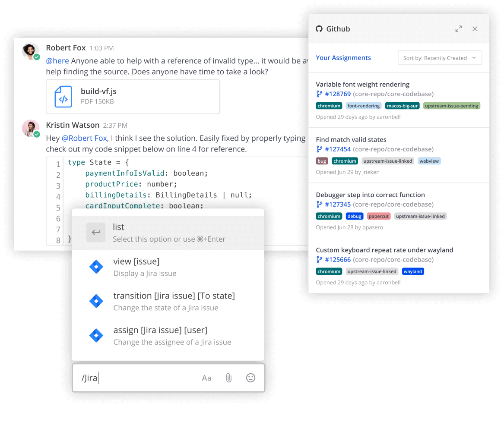Select the 'list' command option
Screen dimensions: 504x422
[168, 233]
